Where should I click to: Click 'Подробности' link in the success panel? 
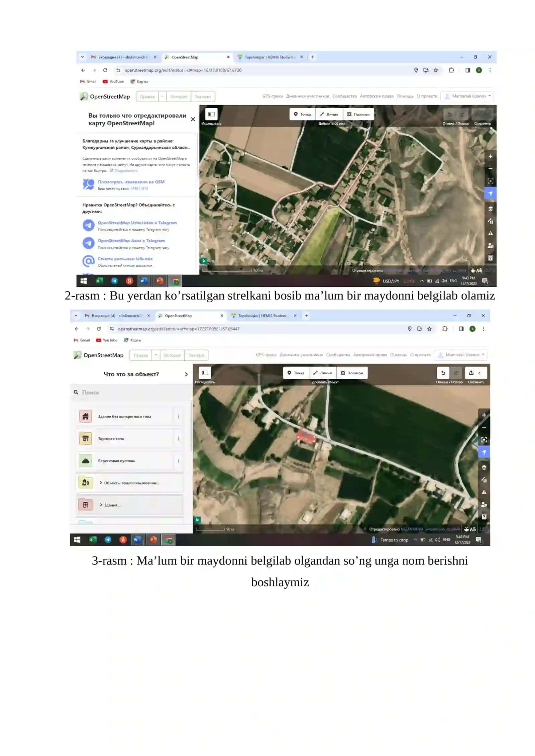[x=126, y=171]
